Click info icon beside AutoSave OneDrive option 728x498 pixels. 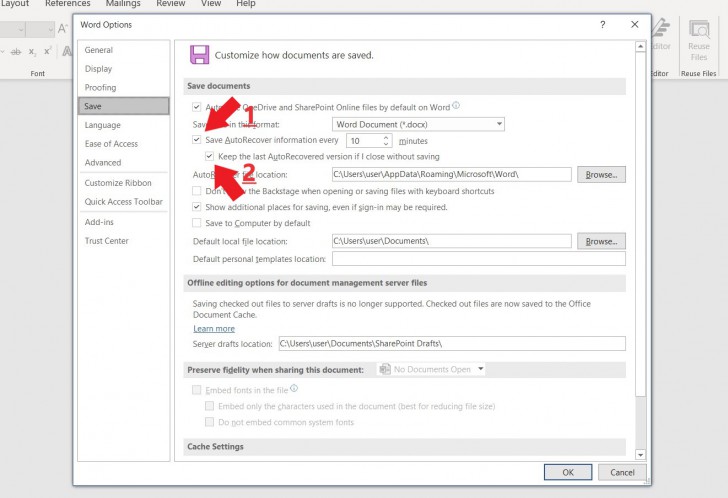point(456,106)
